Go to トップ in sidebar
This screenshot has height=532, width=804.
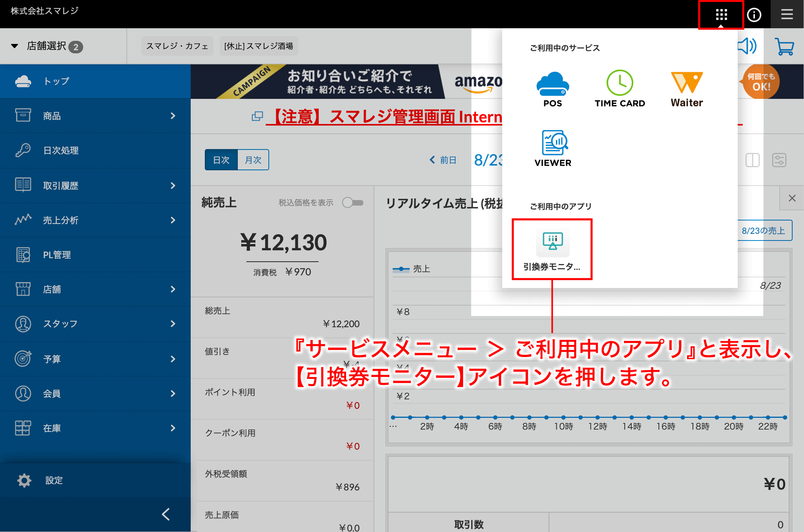pyautogui.click(x=95, y=81)
